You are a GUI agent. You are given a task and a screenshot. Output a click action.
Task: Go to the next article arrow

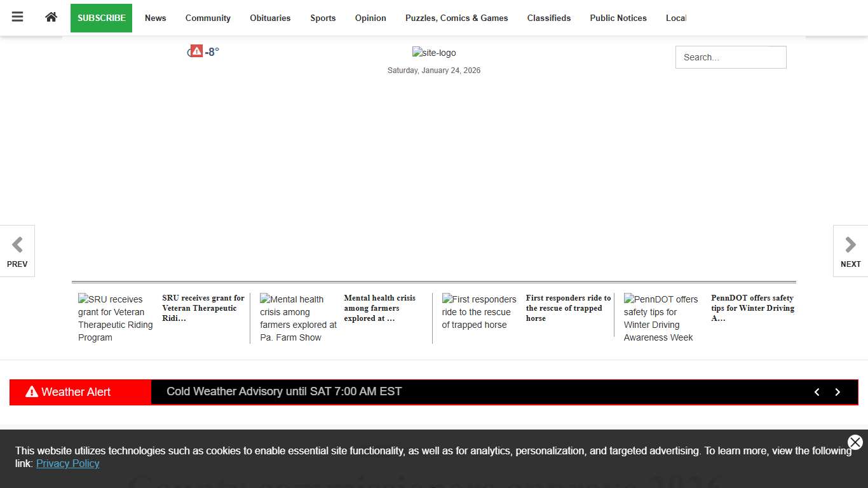(850, 251)
